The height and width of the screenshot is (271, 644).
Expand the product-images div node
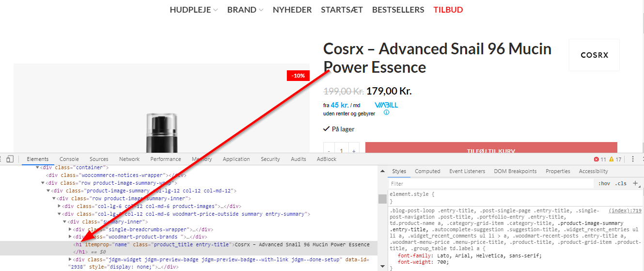(59, 206)
